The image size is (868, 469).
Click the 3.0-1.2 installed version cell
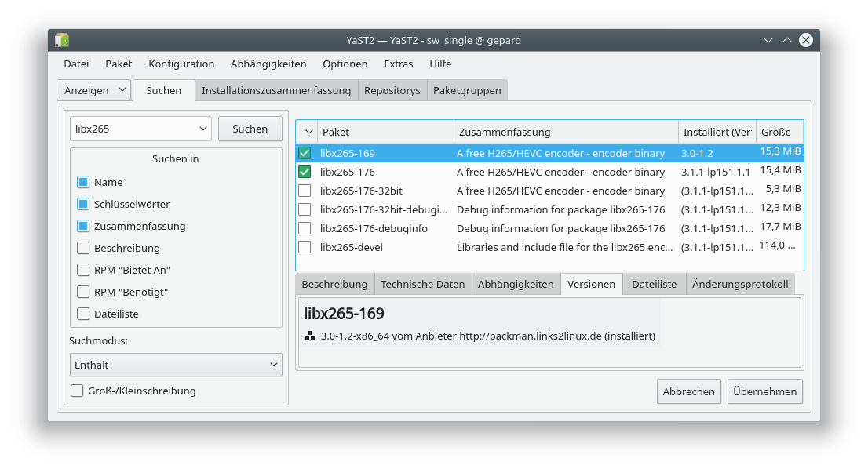click(697, 153)
